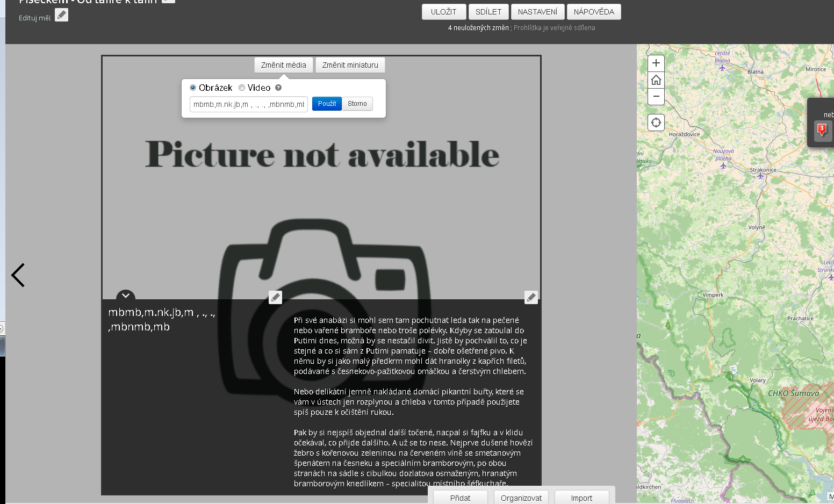Go to previous slide with left arrow
This screenshot has width=834, height=504.
click(x=18, y=275)
